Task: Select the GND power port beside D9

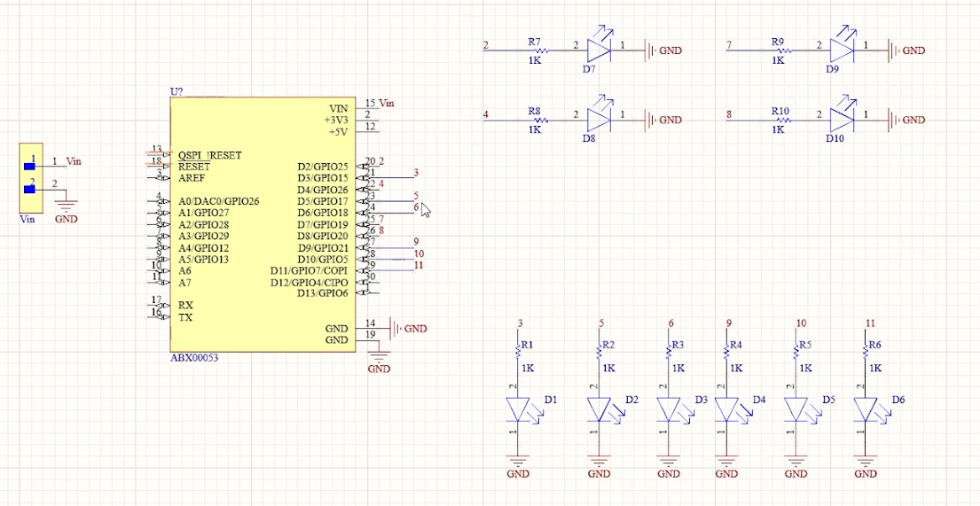Action: (907, 51)
